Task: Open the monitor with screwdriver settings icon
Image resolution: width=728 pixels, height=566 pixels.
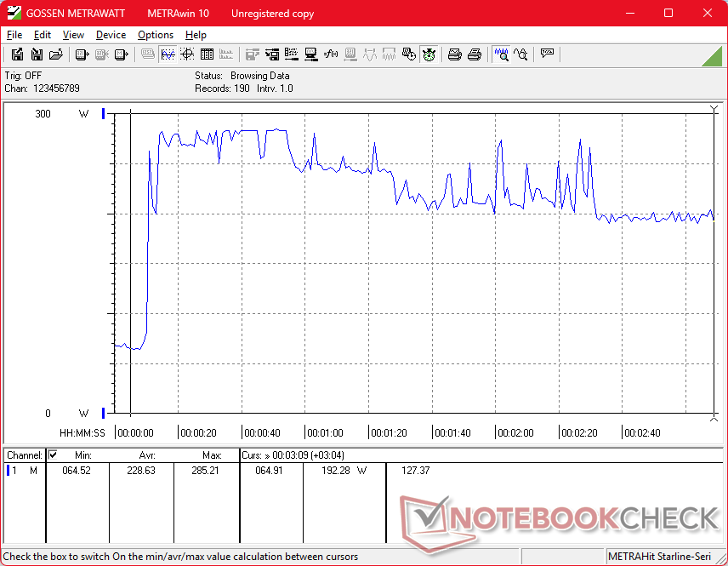Action: [x=310, y=54]
